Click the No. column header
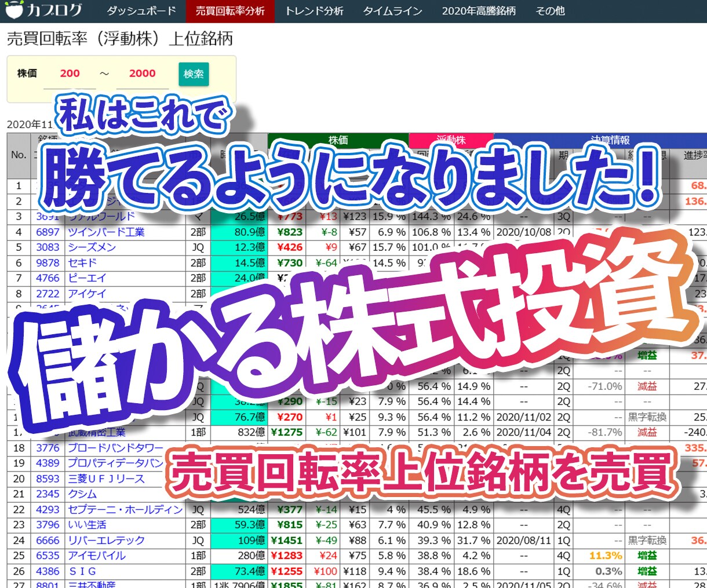 [x=19, y=155]
